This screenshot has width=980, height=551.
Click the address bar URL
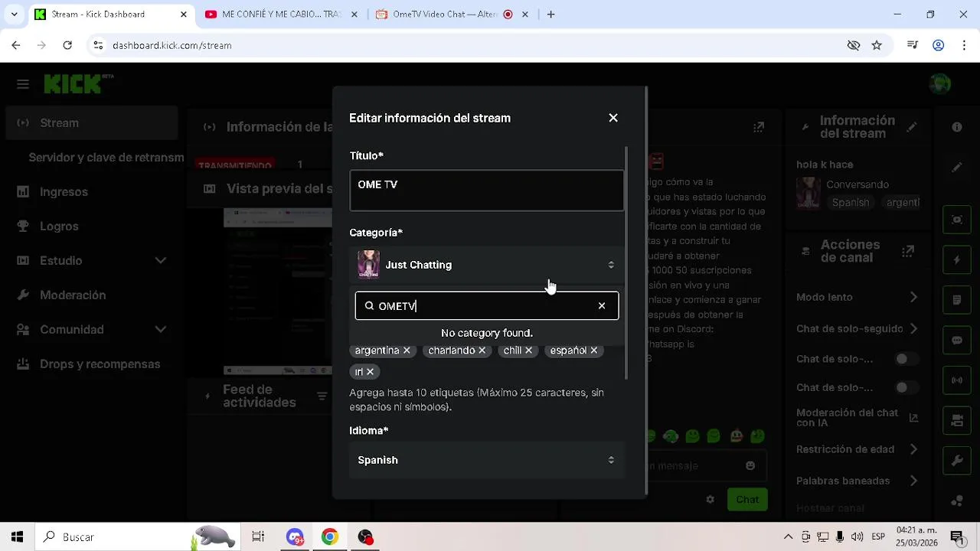pyautogui.click(x=171, y=45)
